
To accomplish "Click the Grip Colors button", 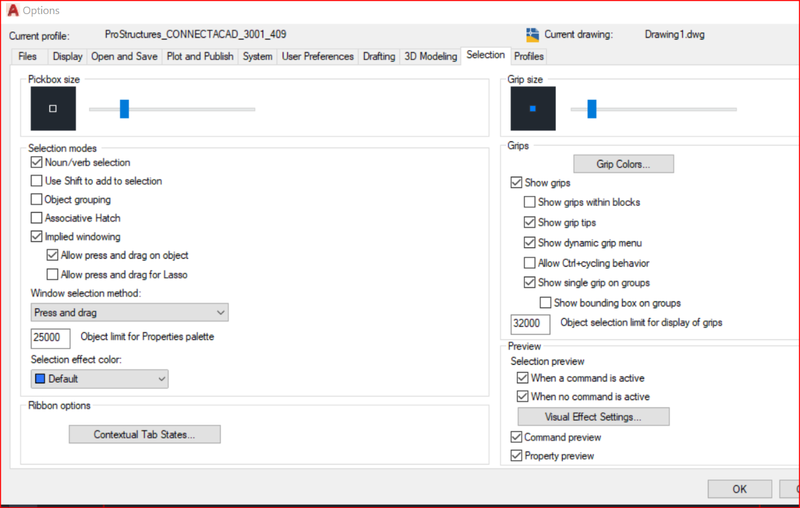I will pos(623,164).
